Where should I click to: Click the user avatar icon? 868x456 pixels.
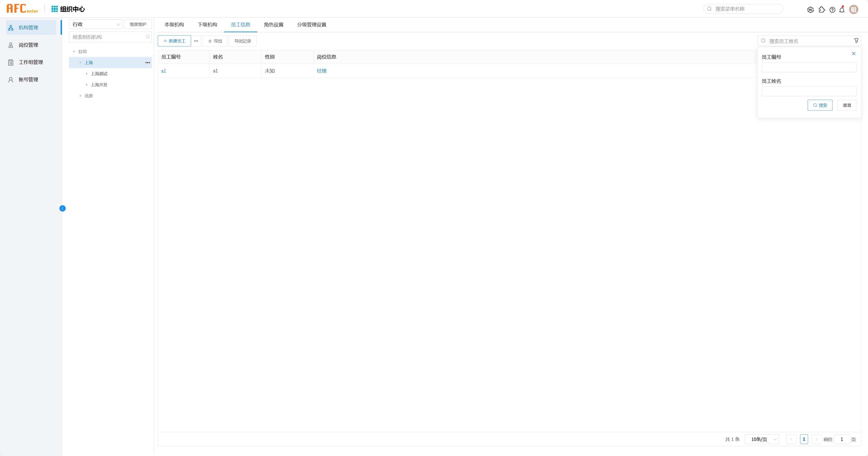[x=853, y=10]
